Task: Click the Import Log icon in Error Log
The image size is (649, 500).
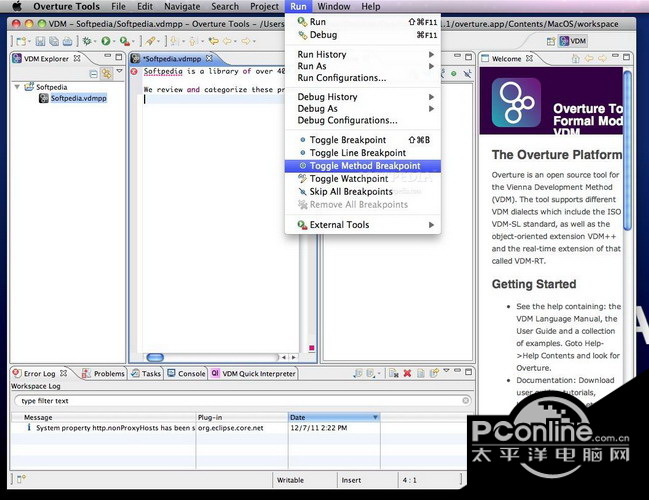Action: click(371, 373)
